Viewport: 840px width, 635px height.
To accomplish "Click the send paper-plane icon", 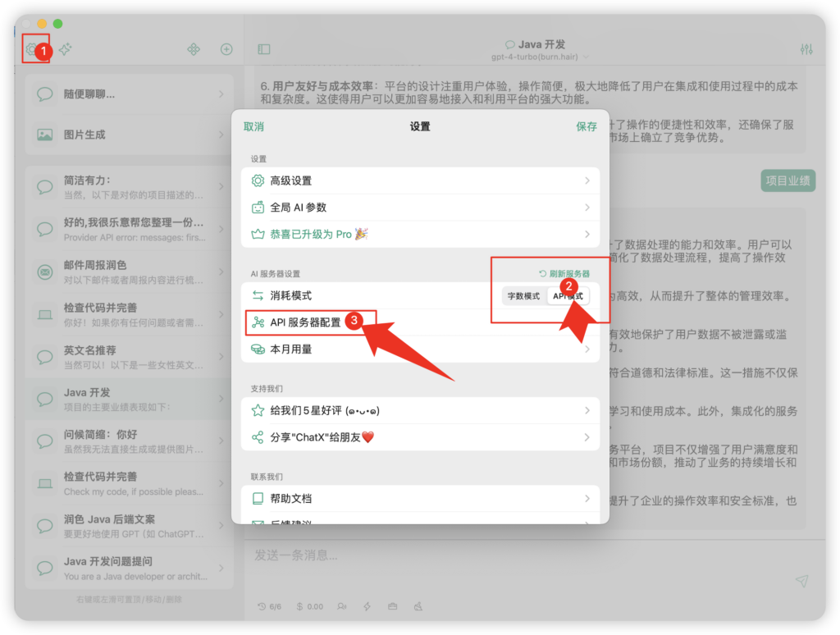I will [x=801, y=580].
